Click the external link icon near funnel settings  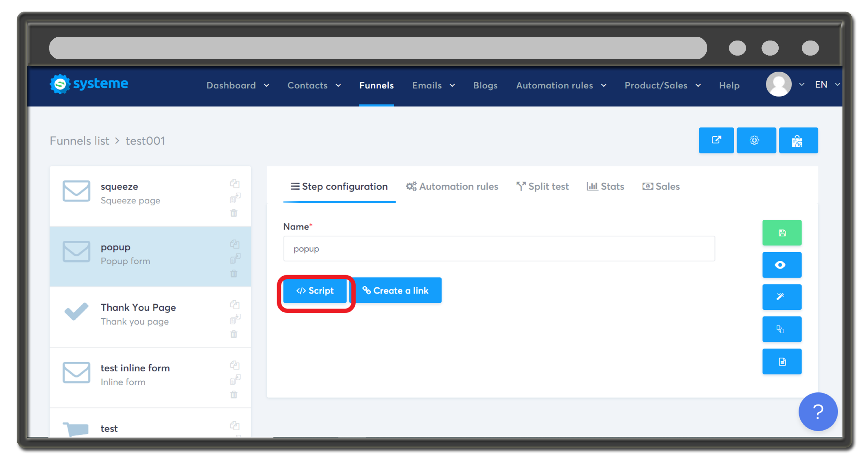(x=716, y=140)
